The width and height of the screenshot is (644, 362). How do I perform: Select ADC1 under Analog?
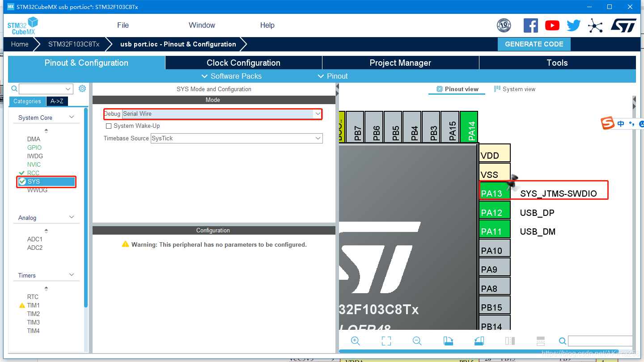(x=35, y=239)
